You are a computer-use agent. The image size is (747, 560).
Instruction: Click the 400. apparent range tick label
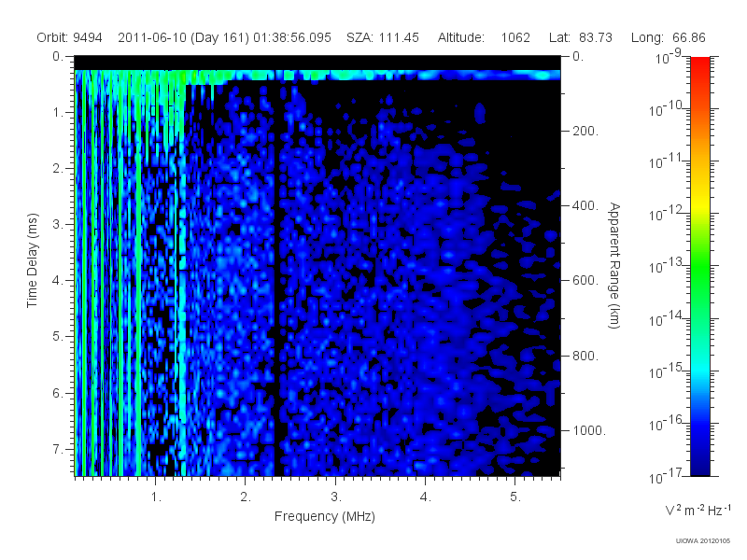585,205
